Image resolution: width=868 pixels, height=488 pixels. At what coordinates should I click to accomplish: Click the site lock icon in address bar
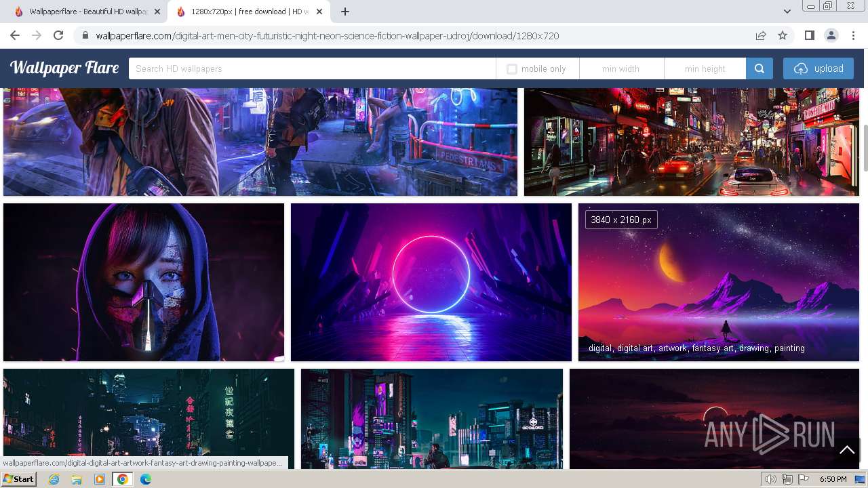85,36
